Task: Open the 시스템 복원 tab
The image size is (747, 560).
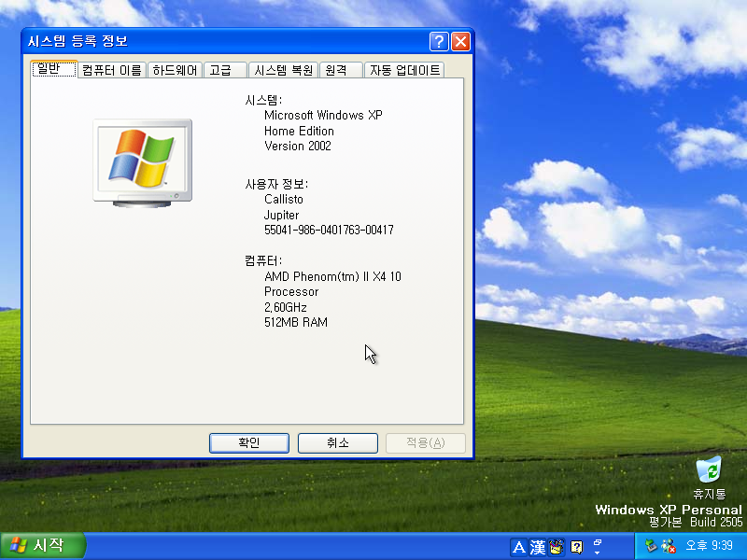Action: click(x=283, y=71)
